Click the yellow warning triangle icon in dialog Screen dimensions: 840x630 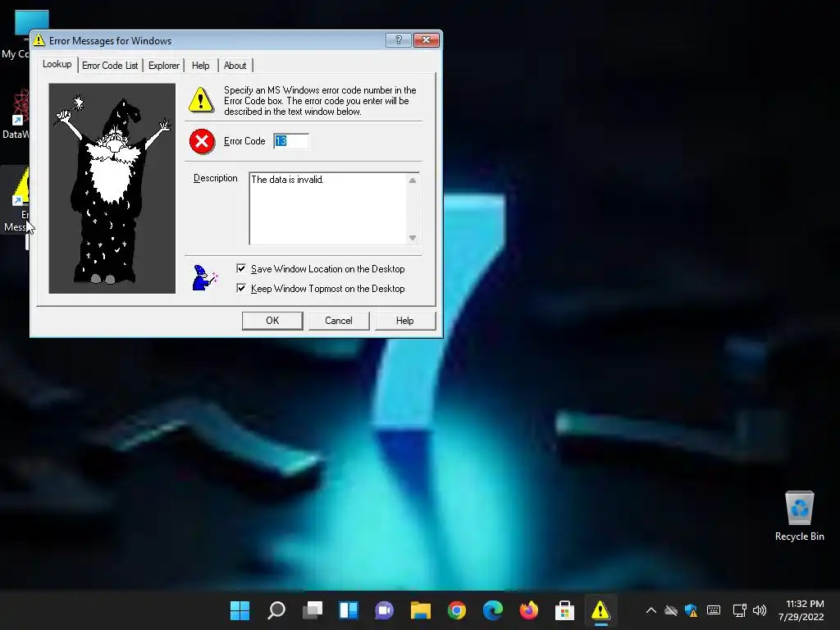click(x=201, y=99)
